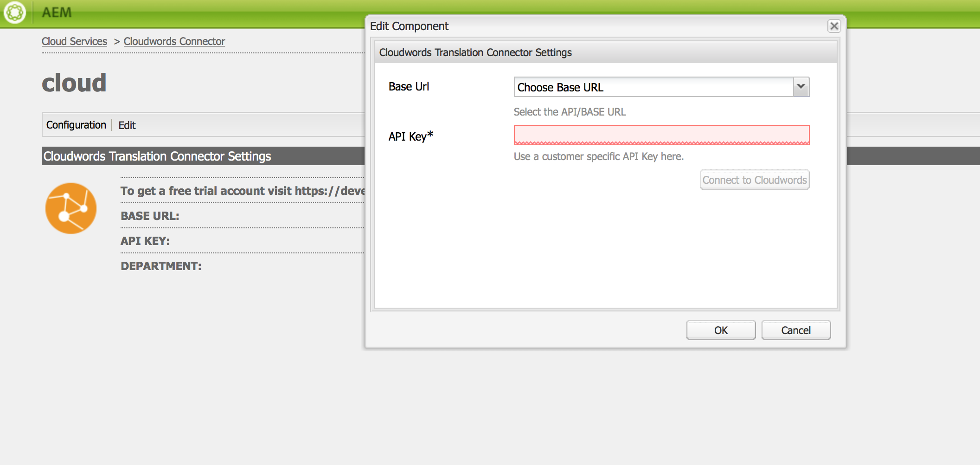Focus the API Key input field
Screen dimensions: 980x465
(x=661, y=135)
